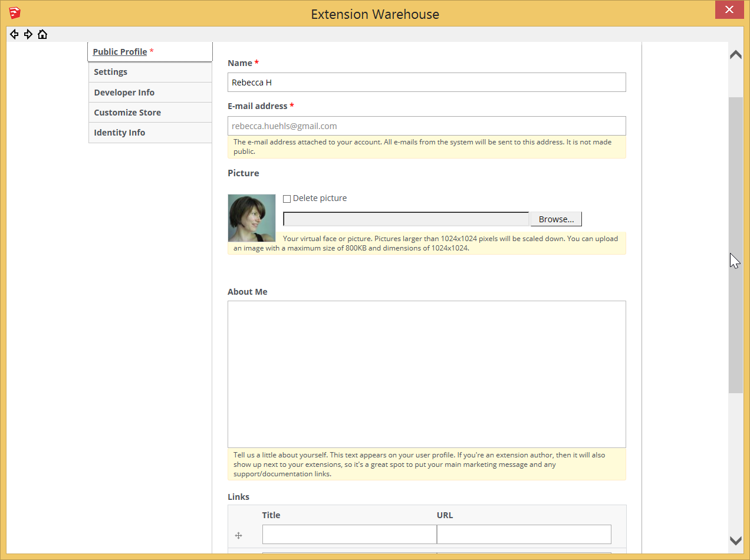Open the Developer Info tab
Image resolution: width=750 pixels, height=560 pixels.
124,93
